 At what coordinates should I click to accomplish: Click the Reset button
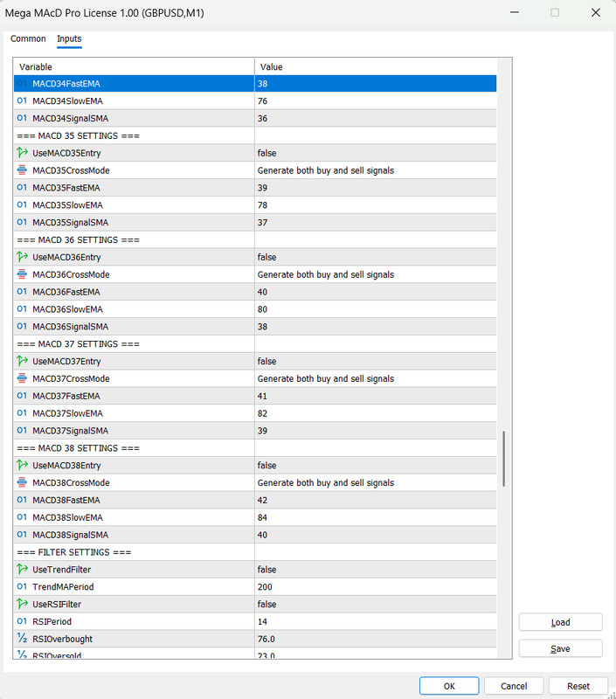tap(578, 686)
